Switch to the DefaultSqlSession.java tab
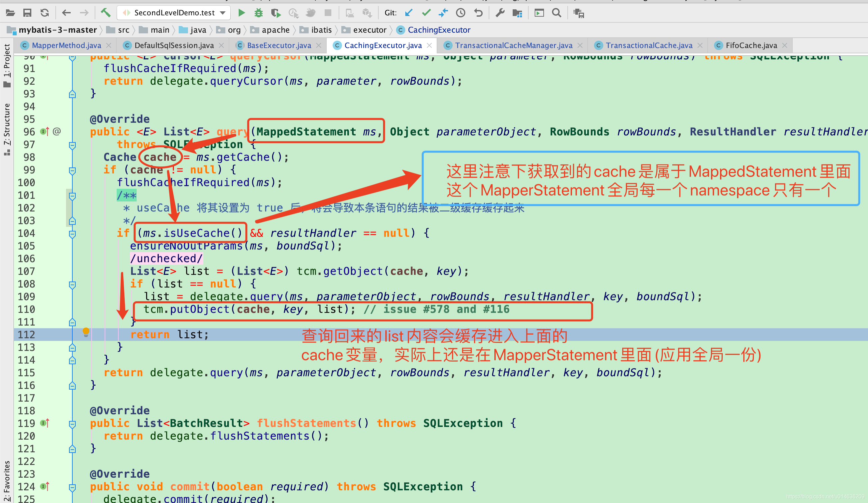 (x=174, y=45)
